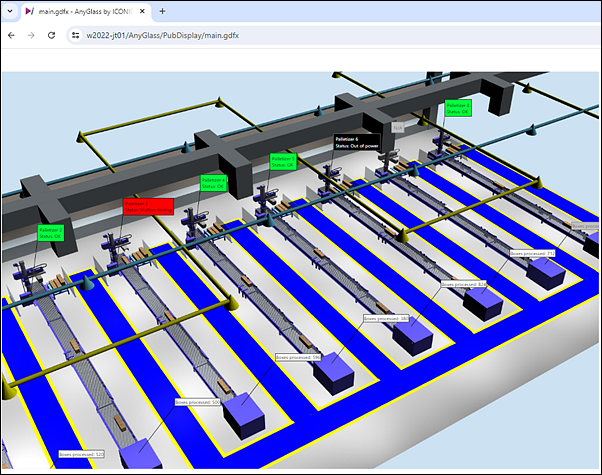Open a new tab with the plus button

tap(162, 12)
